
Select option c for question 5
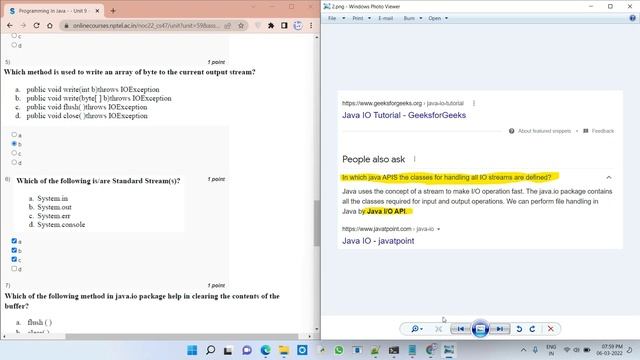coord(14,153)
